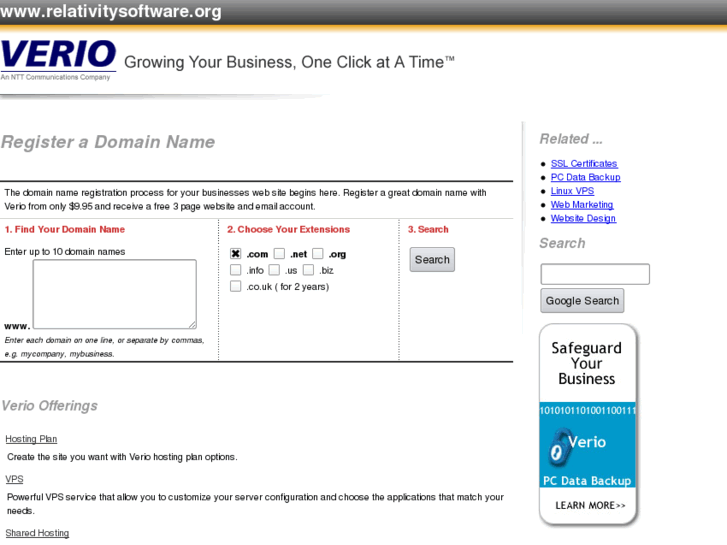Viewport: 727px width, 545px height.
Task: Enable the .biz extension checkbox
Action: (308, 270)
